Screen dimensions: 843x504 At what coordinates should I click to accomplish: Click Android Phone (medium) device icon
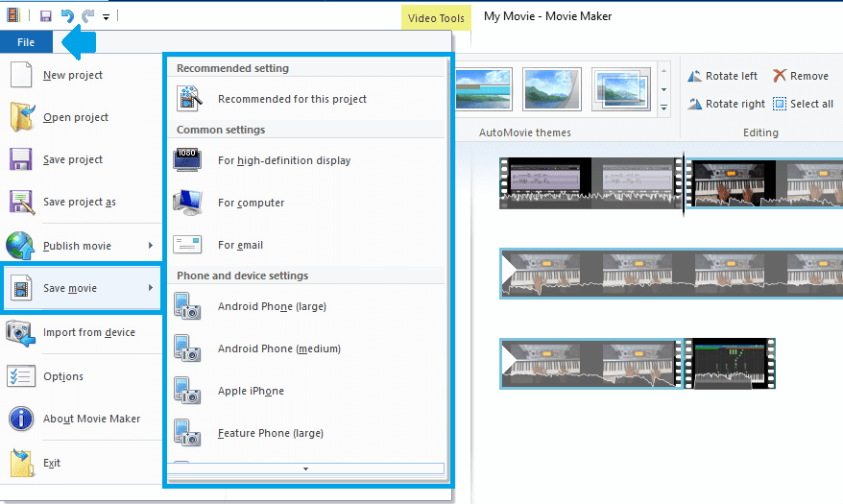tap(187, 348)
